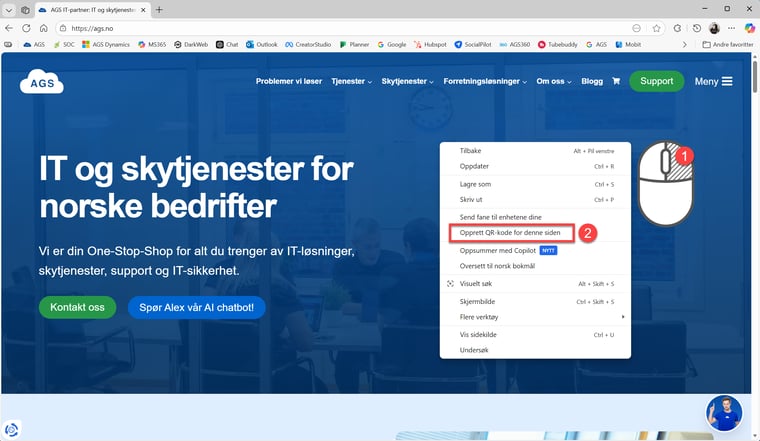Click the AGS cloud logo on the website
The width and height of the screenshot is (760, 441).
point(42,81)
